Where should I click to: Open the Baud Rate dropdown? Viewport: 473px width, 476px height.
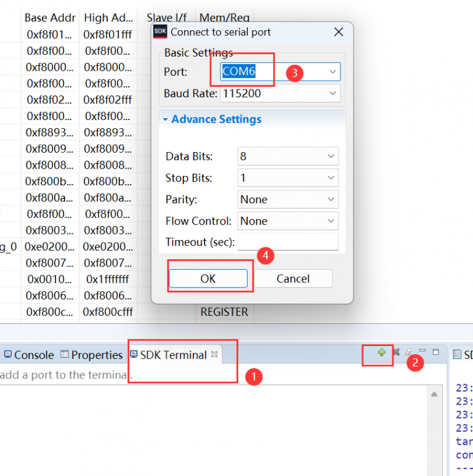pos(333,94)
